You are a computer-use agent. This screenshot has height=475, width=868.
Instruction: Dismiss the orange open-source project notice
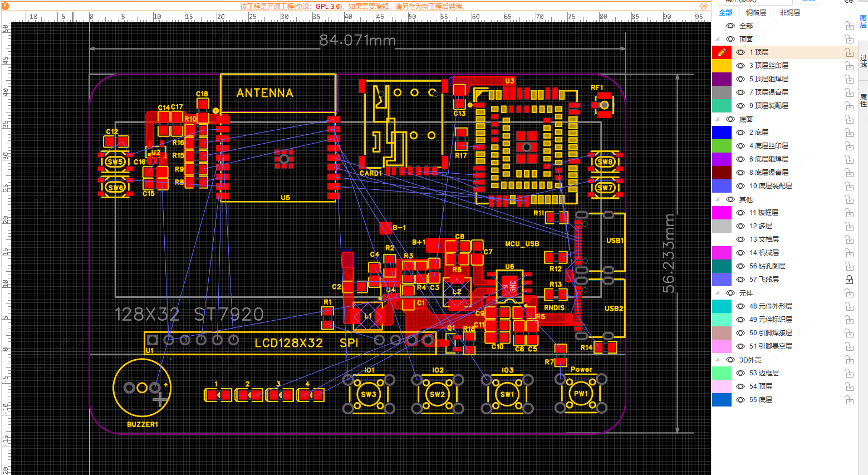[704, 6]
